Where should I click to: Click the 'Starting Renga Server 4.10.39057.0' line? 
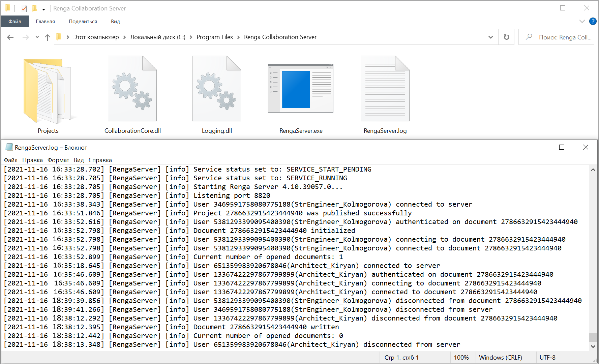pos(173,187)
